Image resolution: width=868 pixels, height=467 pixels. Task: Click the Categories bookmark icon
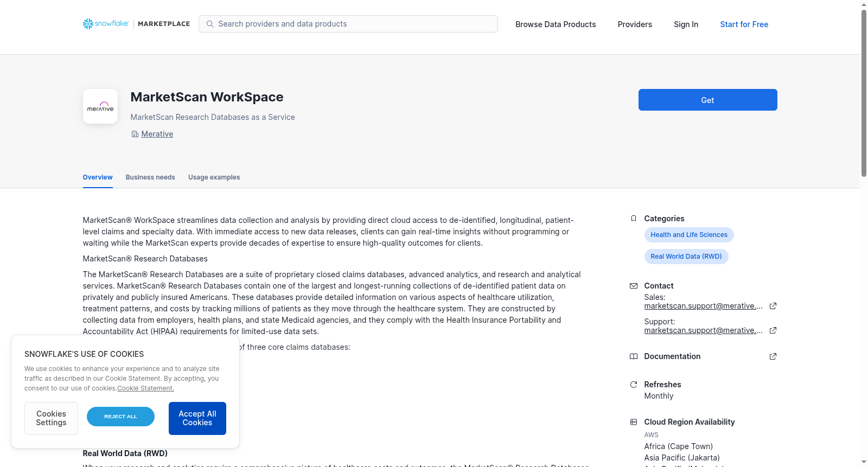pyautogui.click(x=633, y=219)
